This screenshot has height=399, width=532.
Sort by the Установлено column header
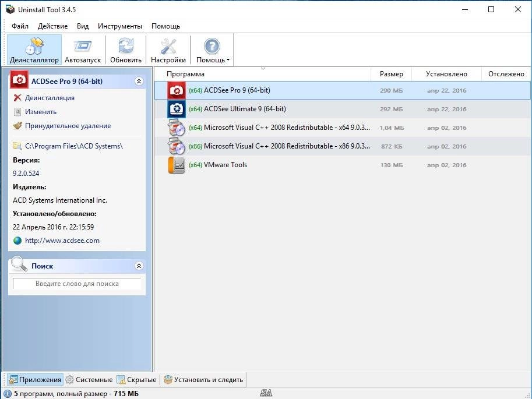(x=446, y=74)
